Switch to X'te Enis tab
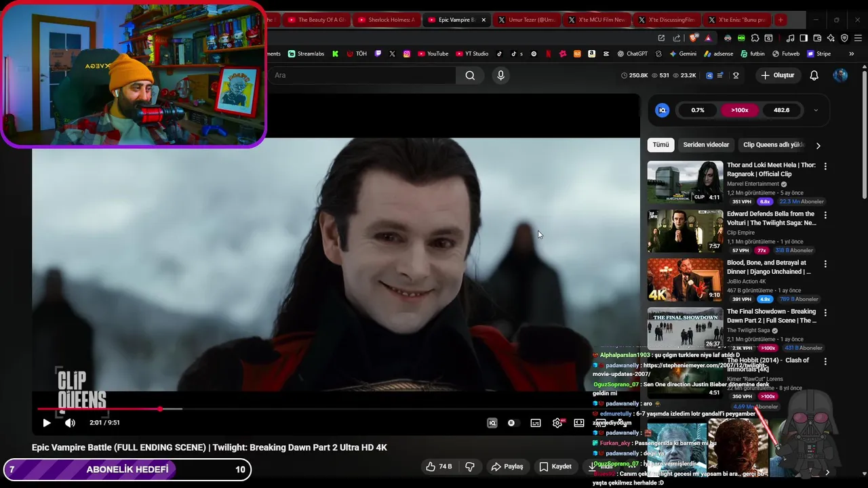This screenshot has width=868, height=488. pos(738,20)
